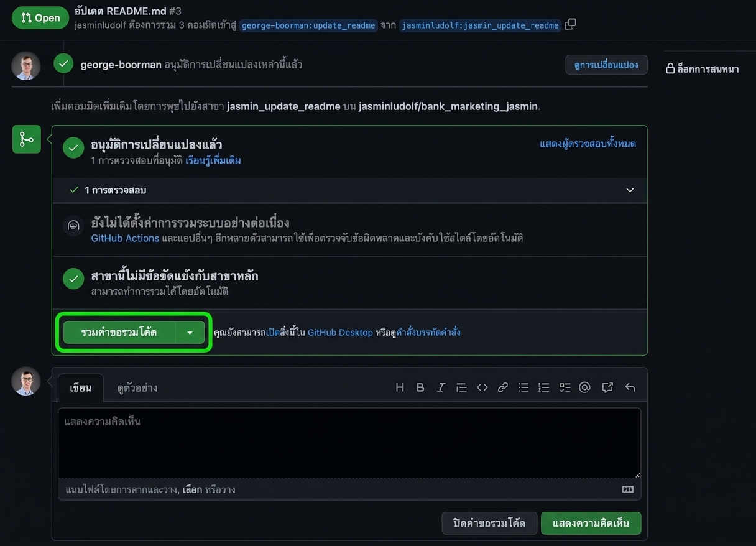Click ล็อกการสนทนา link
Viewport: 756px width, 546px height.
point(708,69)
